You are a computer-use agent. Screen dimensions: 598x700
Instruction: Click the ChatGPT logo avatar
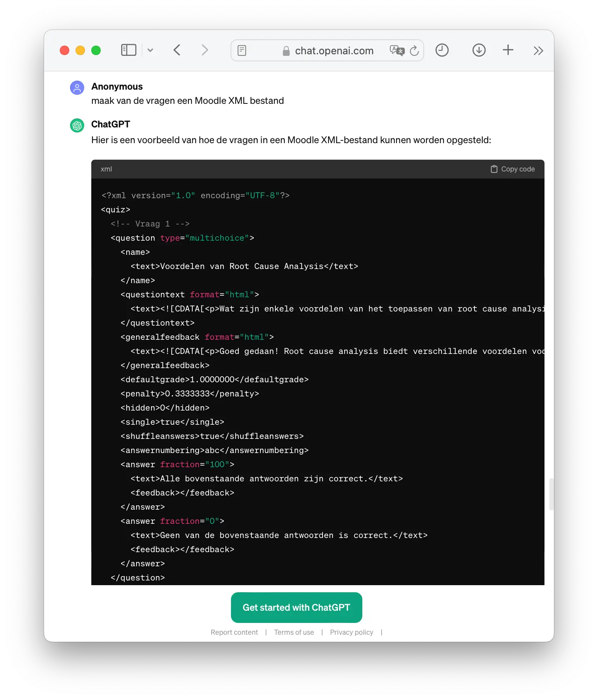click(77, 125)
